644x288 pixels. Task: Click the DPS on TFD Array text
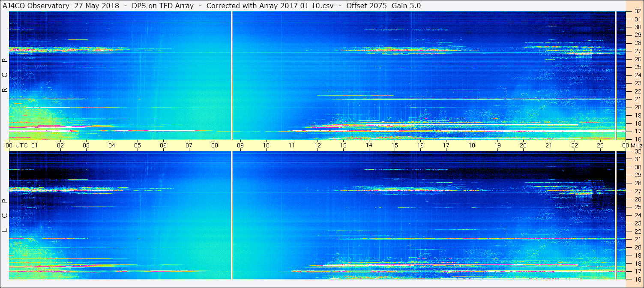pos(163,6)
